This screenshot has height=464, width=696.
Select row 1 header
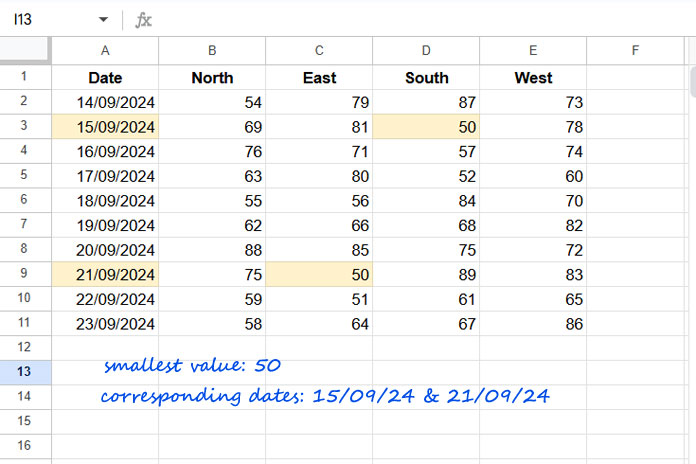click(x=25, y=77)
